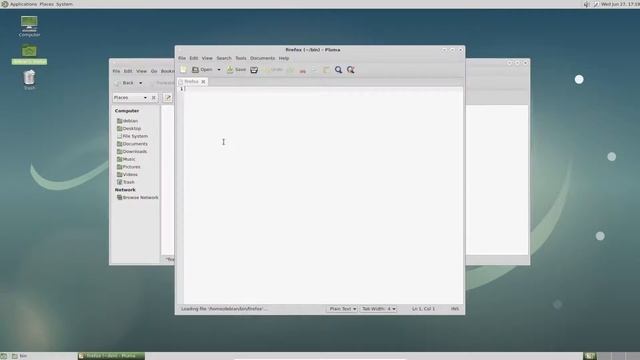Viewport: 640px width, 360px height.
Task: Select Documents in Places sidebar
Action: click(132, 144)
